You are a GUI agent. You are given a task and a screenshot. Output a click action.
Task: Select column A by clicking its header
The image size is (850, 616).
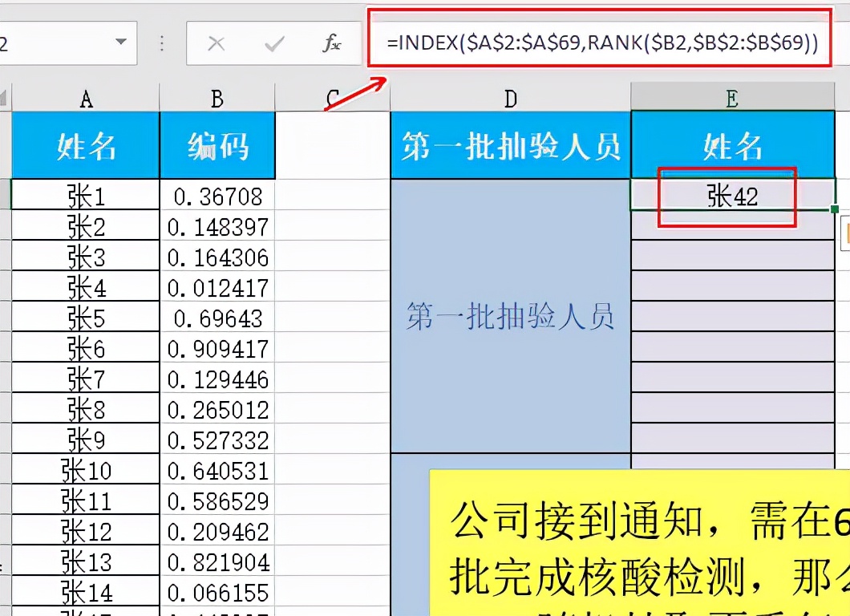coord(86,98)
